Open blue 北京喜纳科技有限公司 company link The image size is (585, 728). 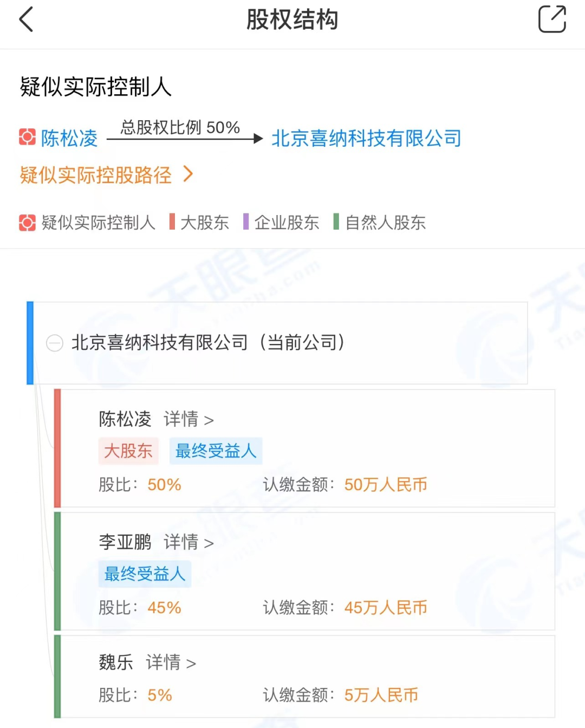pos(366,138)
